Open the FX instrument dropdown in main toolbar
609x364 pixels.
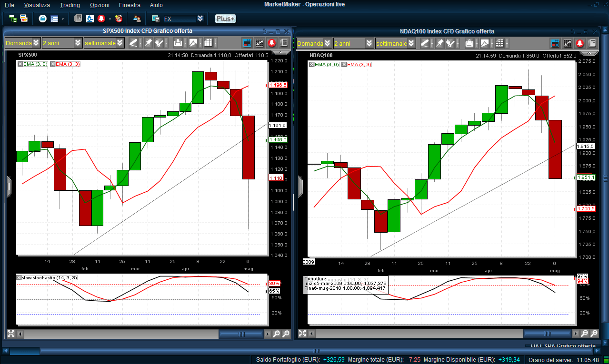(x=200, y=19)
